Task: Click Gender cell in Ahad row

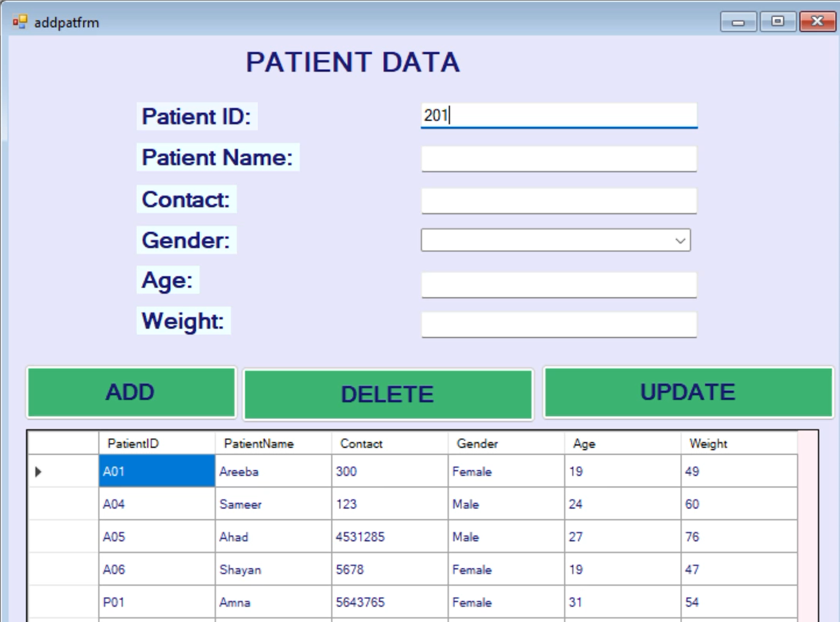Action: (506, 537)
